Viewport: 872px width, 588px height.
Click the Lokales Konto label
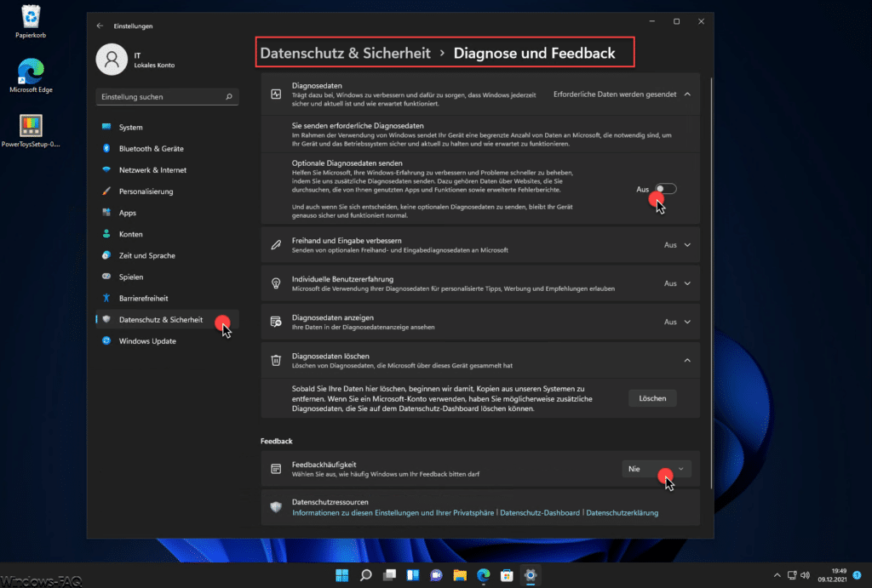point(154,65)
